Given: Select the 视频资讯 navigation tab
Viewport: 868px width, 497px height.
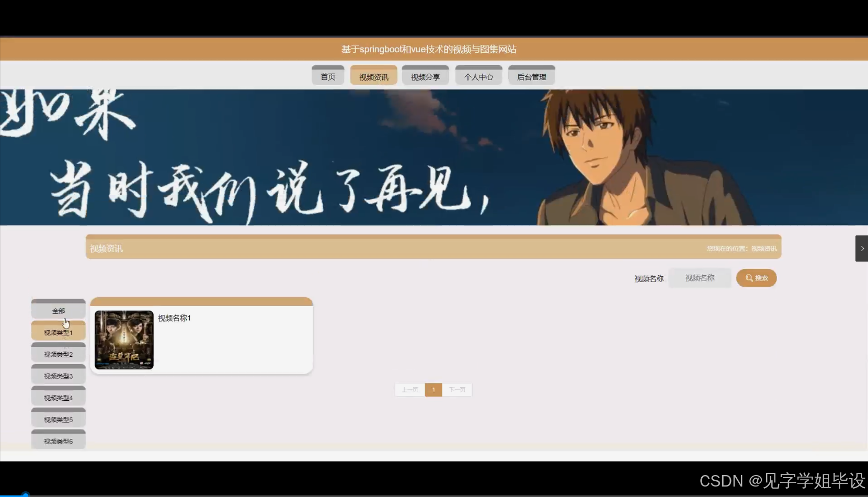Looking at the screenshot, I should click(374, 75).
